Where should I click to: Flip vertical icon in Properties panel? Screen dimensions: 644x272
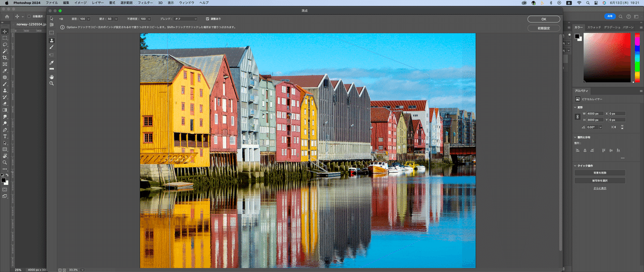point(621,127)
